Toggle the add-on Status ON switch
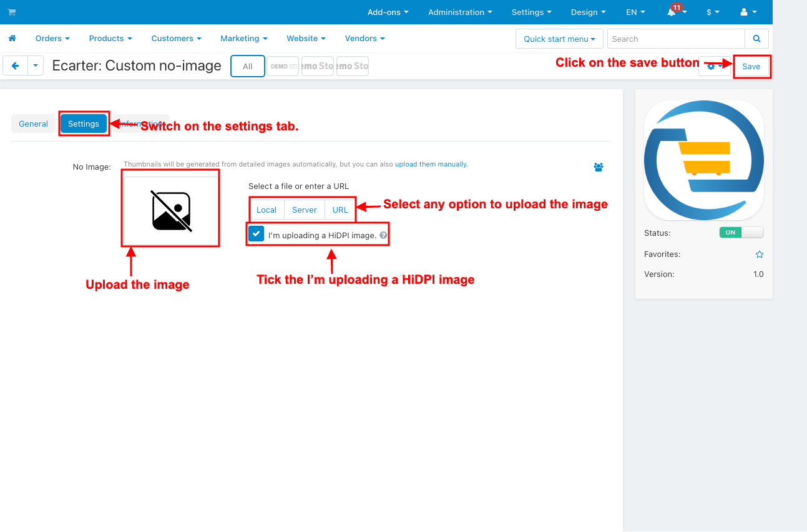This screenshot has width=807, height=532. 741,233
